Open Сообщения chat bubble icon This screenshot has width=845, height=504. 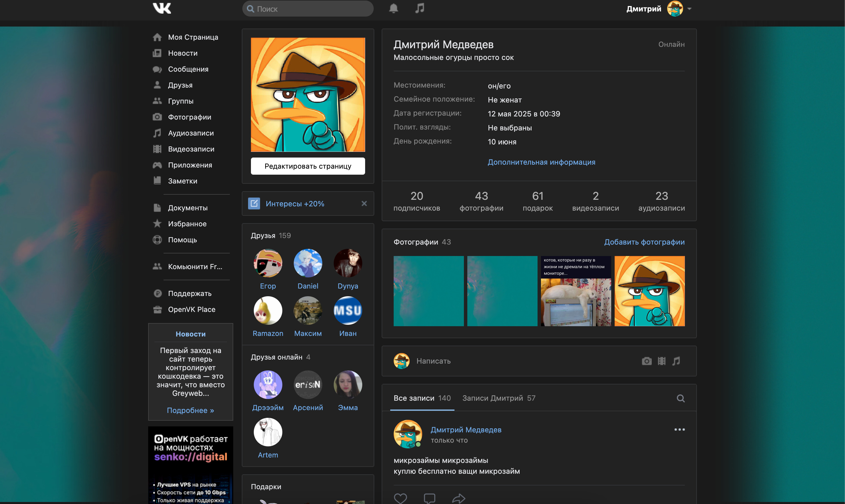[x=157, y=69]
